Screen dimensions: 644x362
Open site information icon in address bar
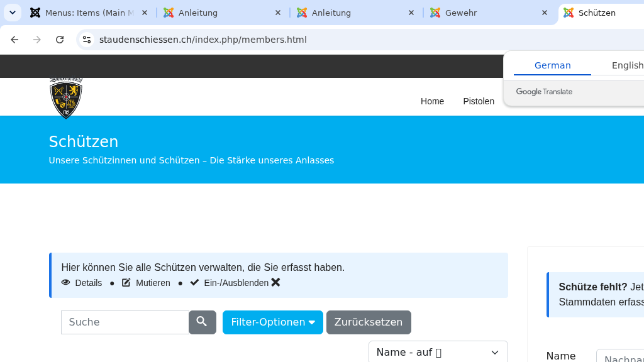[87, 40]
